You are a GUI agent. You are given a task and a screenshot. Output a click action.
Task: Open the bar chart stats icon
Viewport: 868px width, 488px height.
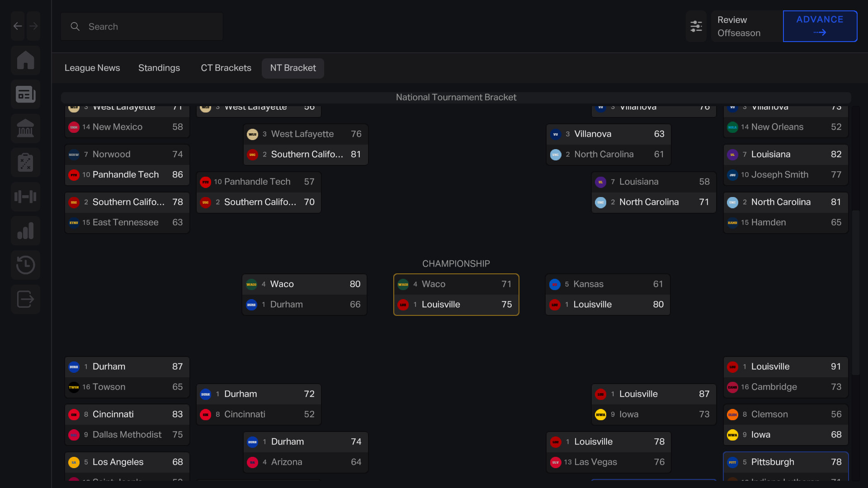pyautogui.click(x=26, y=231)
